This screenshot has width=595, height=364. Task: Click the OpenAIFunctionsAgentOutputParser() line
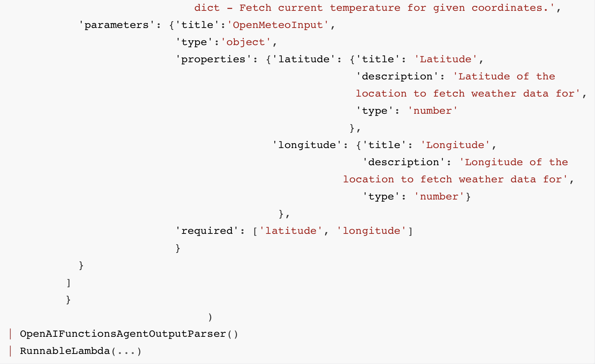(129, 334)
